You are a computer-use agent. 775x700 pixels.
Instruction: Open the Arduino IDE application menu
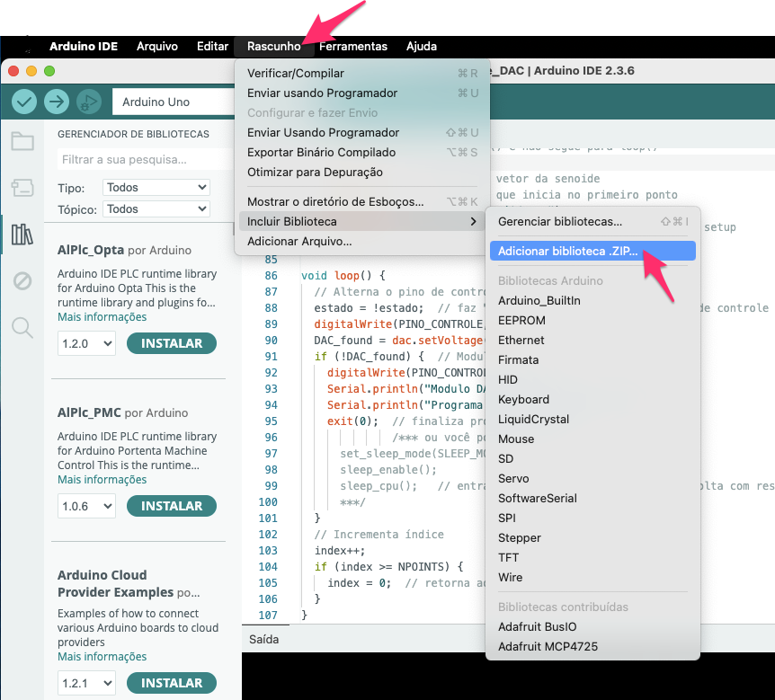point(84,47)
